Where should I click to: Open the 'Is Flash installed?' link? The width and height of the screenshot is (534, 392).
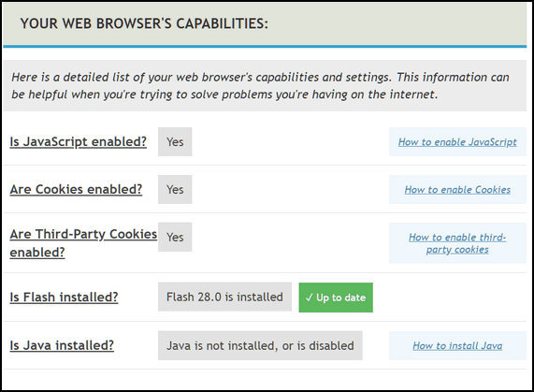tap(64, 297)
